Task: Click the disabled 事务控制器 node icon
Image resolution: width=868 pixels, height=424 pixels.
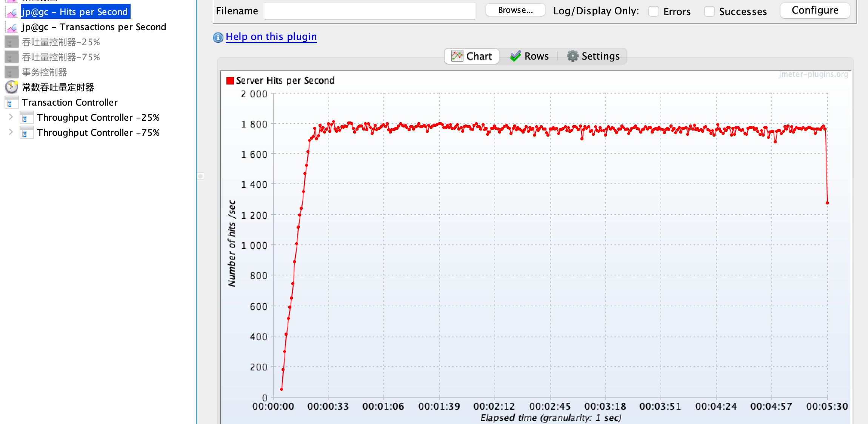Action: pos(11,72)
